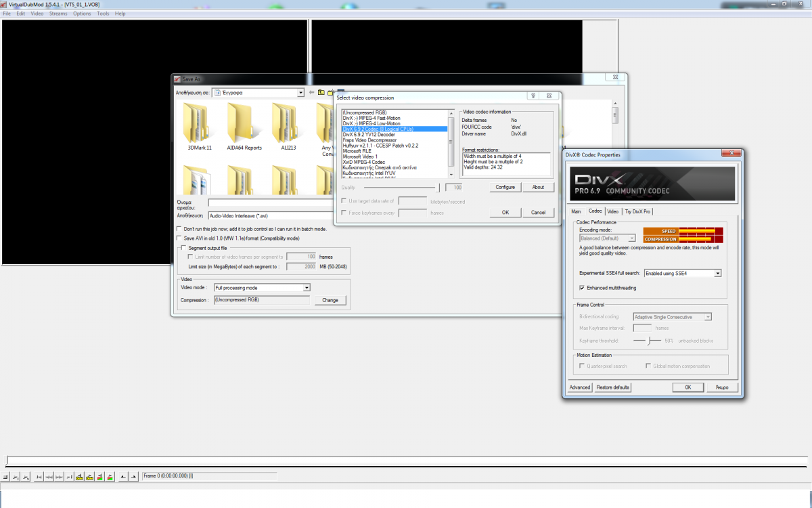Click the video timeline seek bar
Image resolution: width=812 pixels, height=508 pixels.
click(406, 462)
